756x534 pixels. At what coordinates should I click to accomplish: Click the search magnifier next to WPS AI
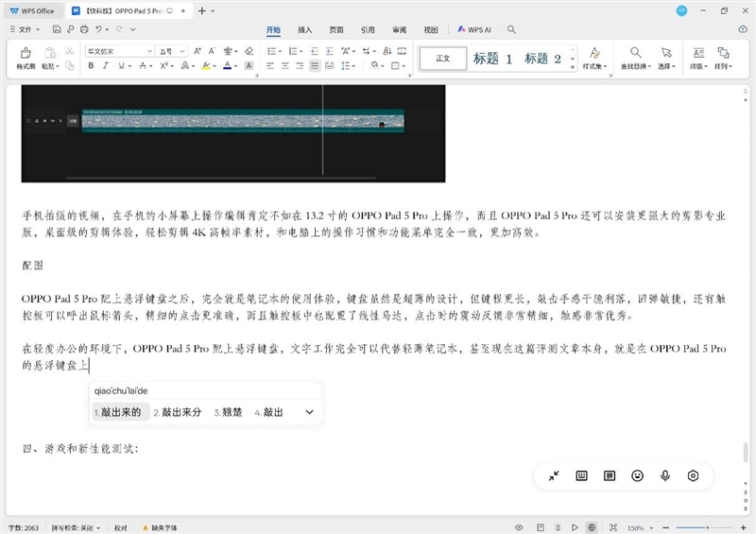511,29
